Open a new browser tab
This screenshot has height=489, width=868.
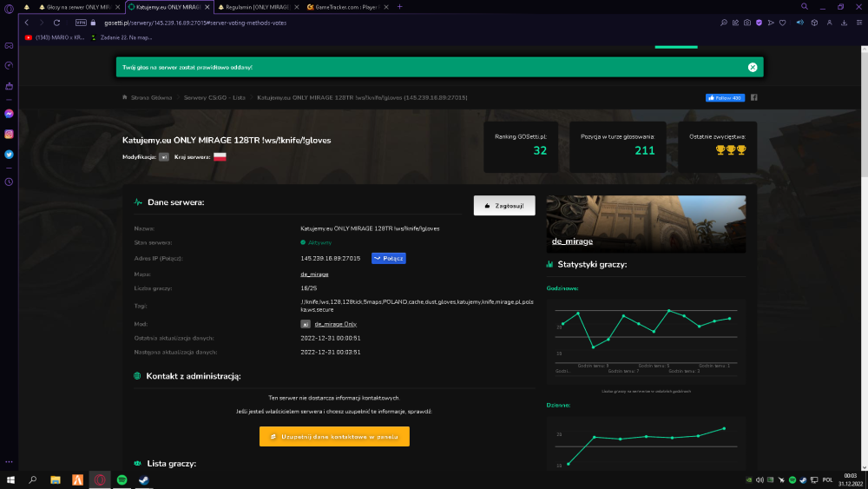tap(399, 7)
